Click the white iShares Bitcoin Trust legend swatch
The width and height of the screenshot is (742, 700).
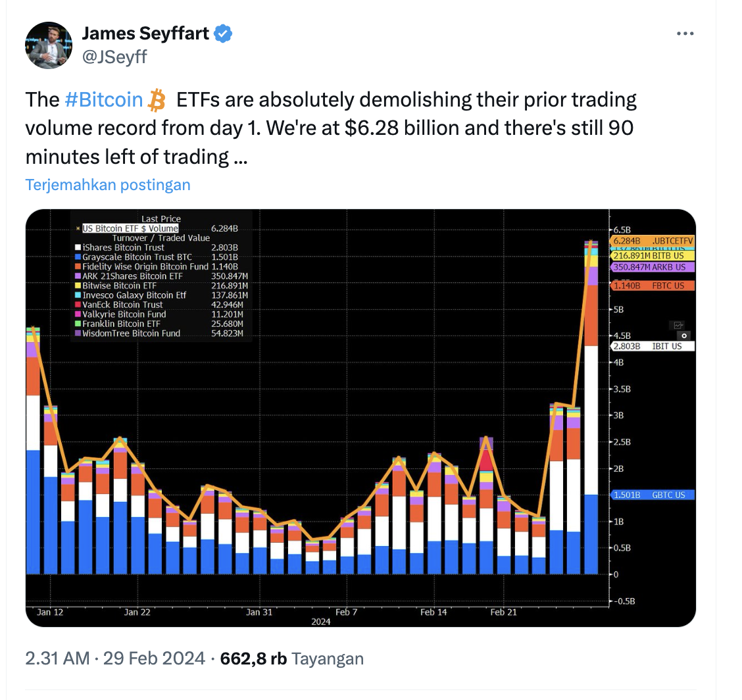click(x=78, y=247)
